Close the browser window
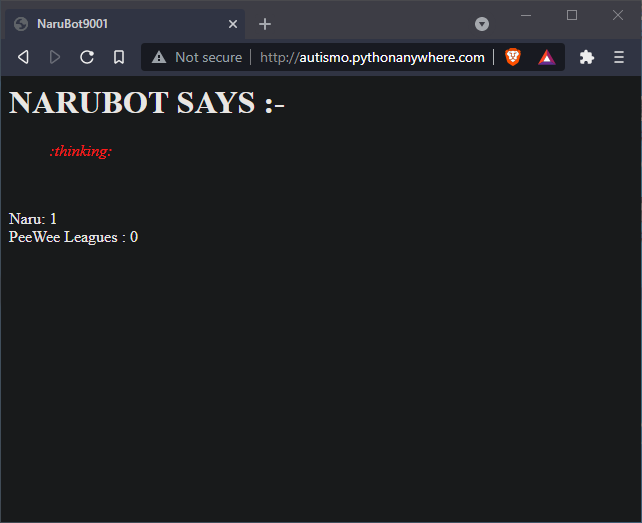 coord(617,16)
